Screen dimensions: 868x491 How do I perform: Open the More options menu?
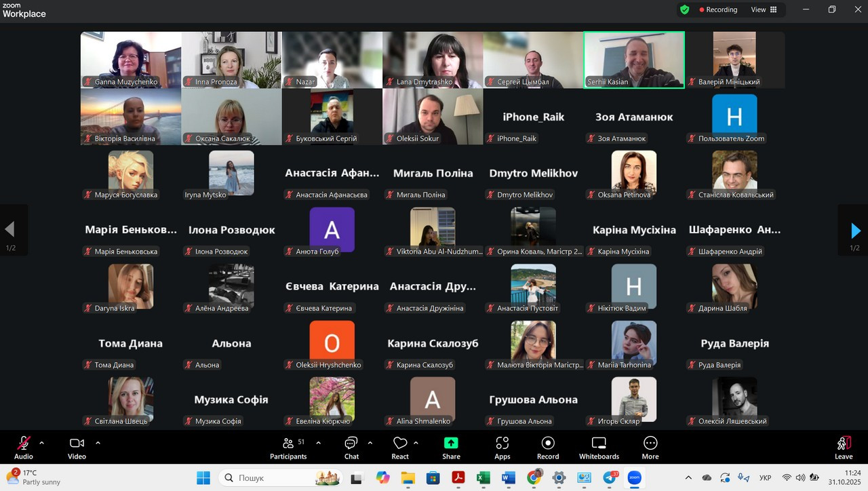[650, 448]
